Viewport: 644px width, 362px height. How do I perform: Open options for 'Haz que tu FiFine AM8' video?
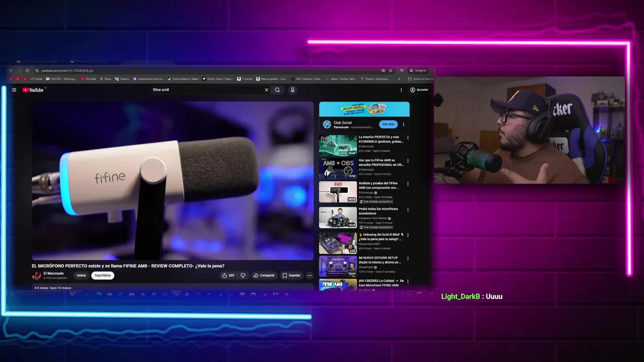pyautogui.click(x=408, y=161)
